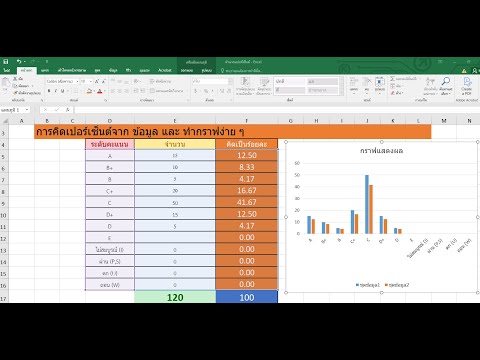Switch to the Page Layout ribbon tab
The image size is (480, 360).
coord(71,70)
